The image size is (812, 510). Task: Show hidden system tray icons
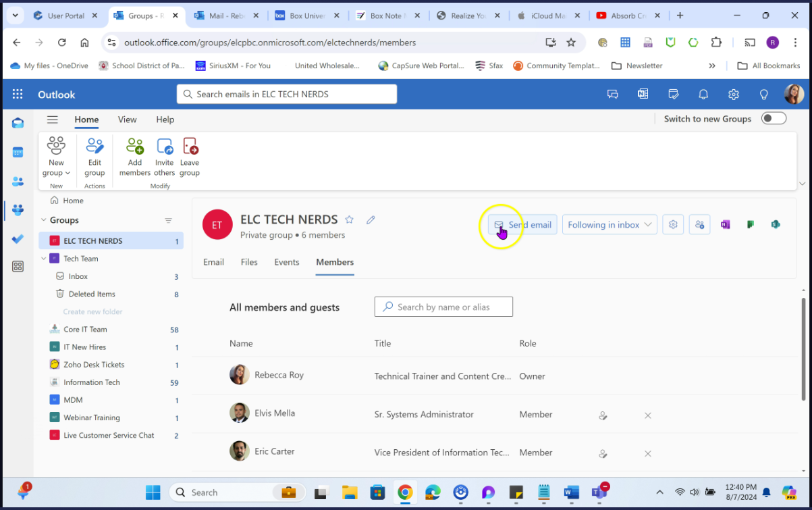(660, 492)
